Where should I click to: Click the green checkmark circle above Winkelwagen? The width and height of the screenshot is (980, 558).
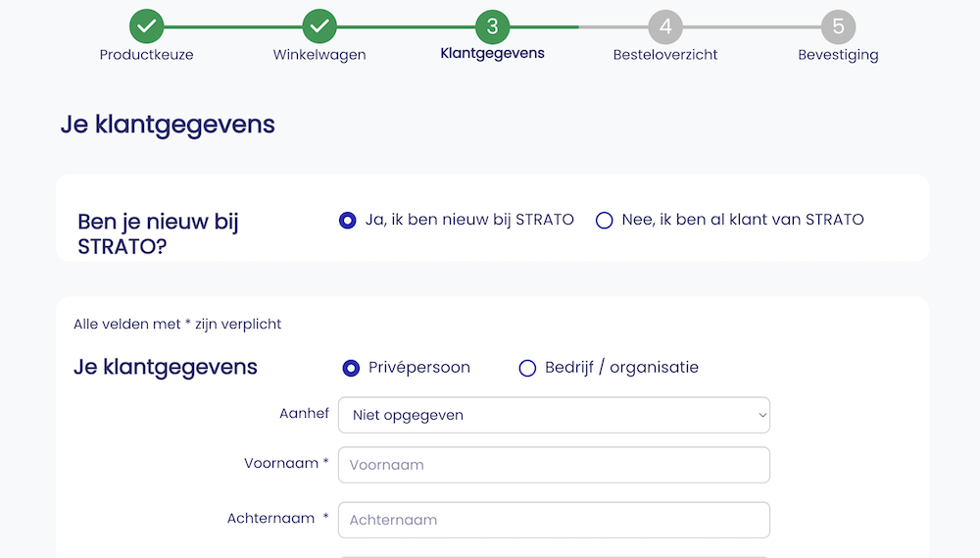click(x=319, y=26)
